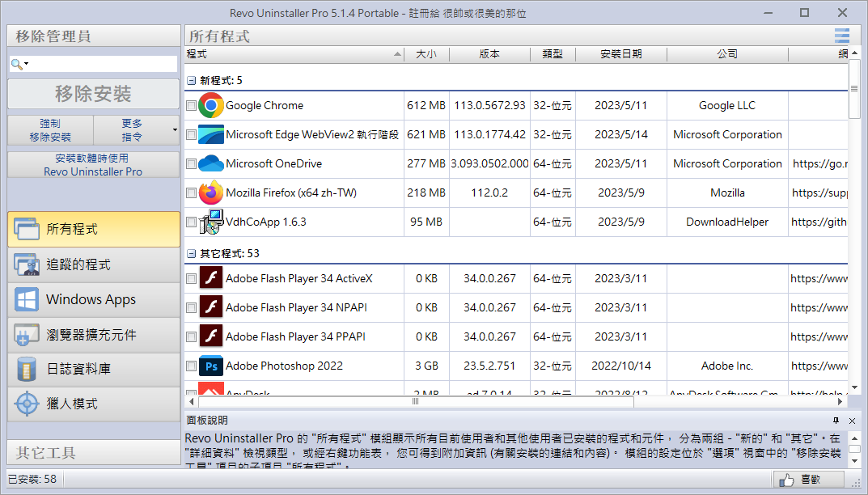Sort by the 版本 column header
The image size is (868, 495).
point(489,53)
